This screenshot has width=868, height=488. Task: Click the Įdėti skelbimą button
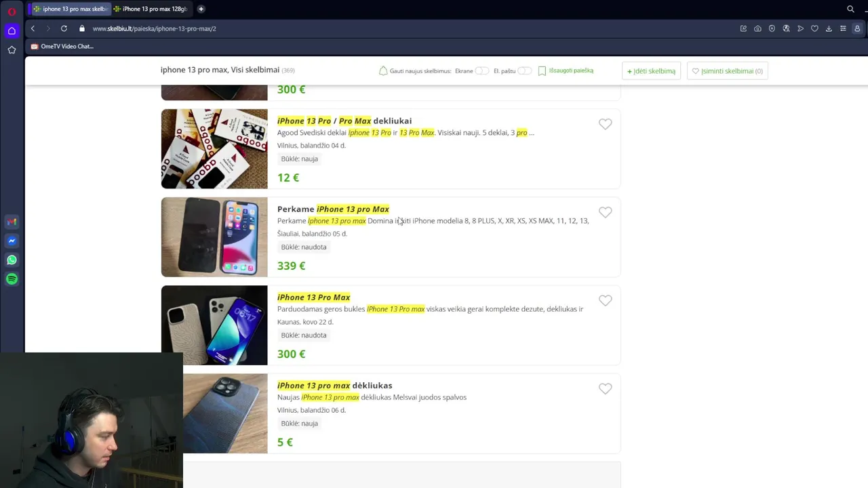pyautogui.click(x=651, y=70)
